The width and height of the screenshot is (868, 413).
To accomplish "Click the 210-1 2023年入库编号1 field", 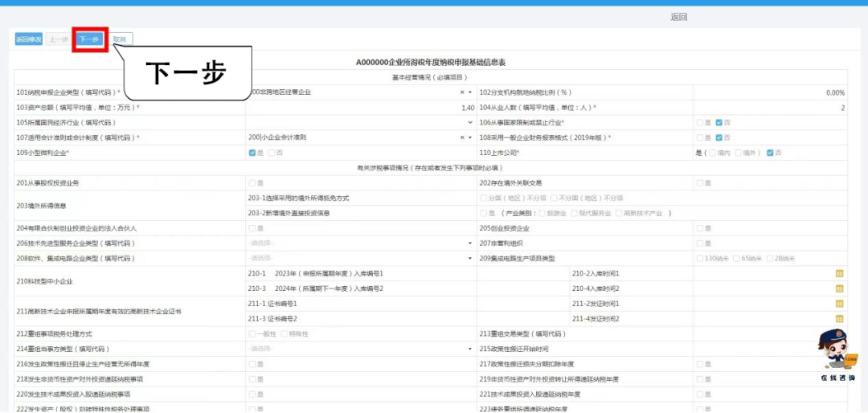I will pyautogui.click(x=524, y=273).
